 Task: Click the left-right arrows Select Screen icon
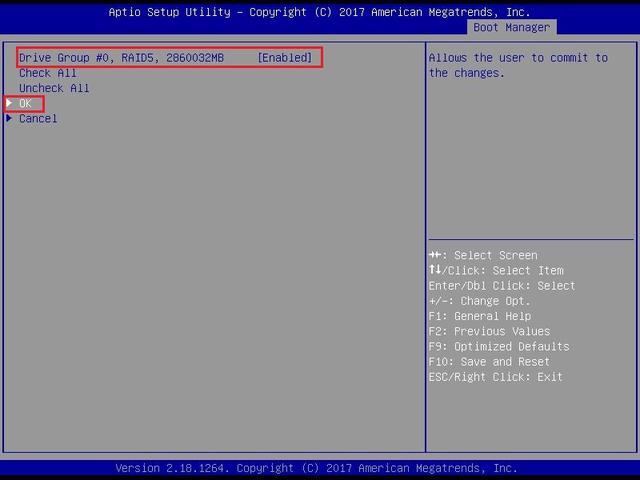pyautogui.click(x=435, y=256)
